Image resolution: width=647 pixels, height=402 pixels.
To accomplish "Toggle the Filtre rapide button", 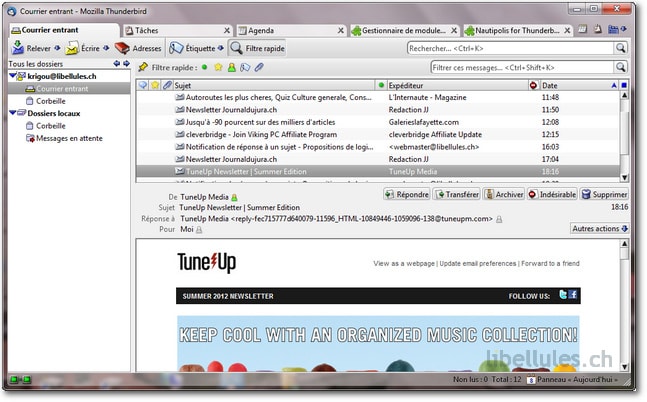I will click(x=257, y=48).
